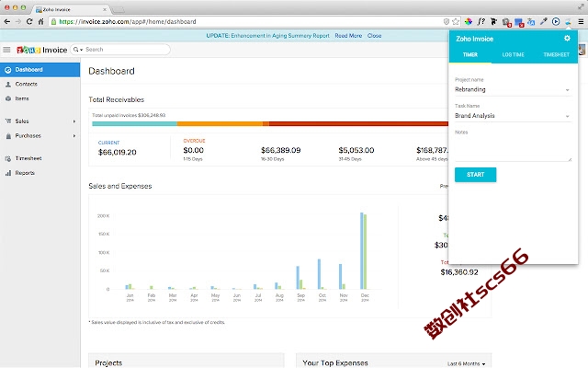Viewport: 588px width, 368px height.
Task: Go back with browser back arrow
Action: point(6,22)
